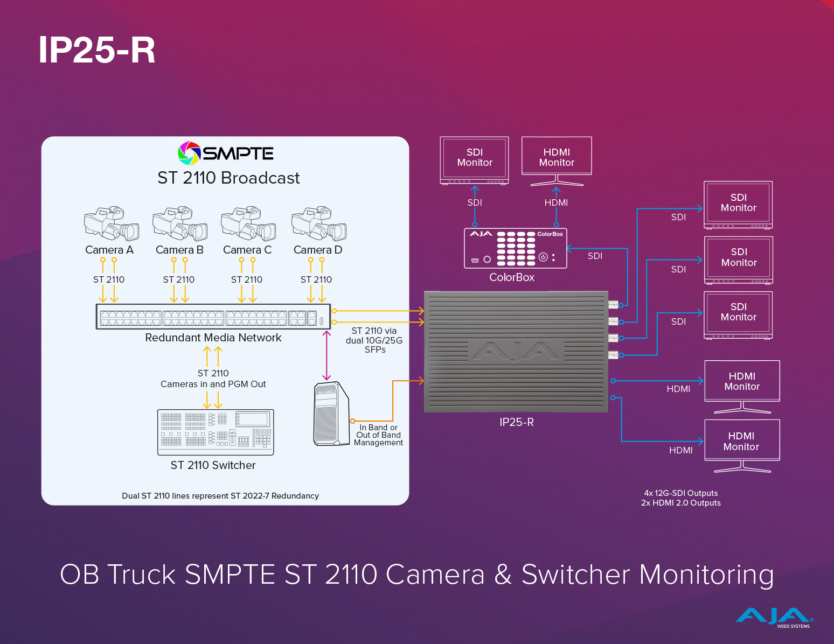The image size is (834, 644).
Task: Click the topmost right-side SDI Monitor
Action: 738,204
